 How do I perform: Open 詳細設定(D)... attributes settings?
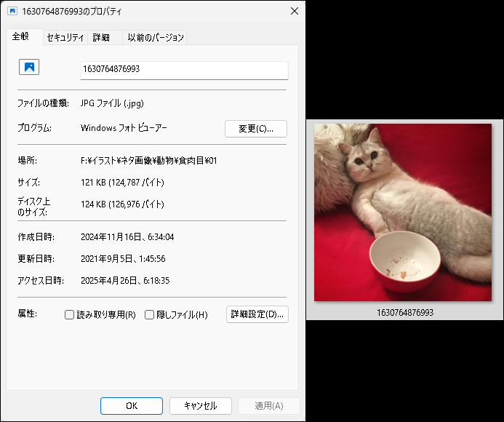coord(257,314)
